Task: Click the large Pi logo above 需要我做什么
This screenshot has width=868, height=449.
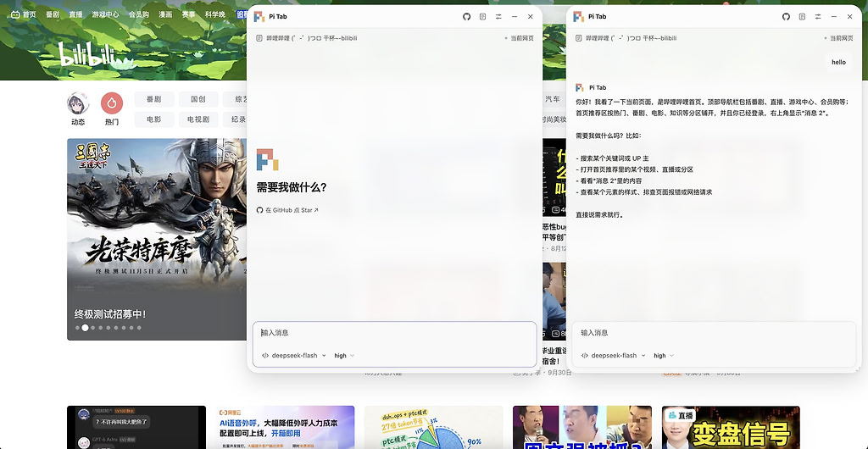Action: [267, 159]
